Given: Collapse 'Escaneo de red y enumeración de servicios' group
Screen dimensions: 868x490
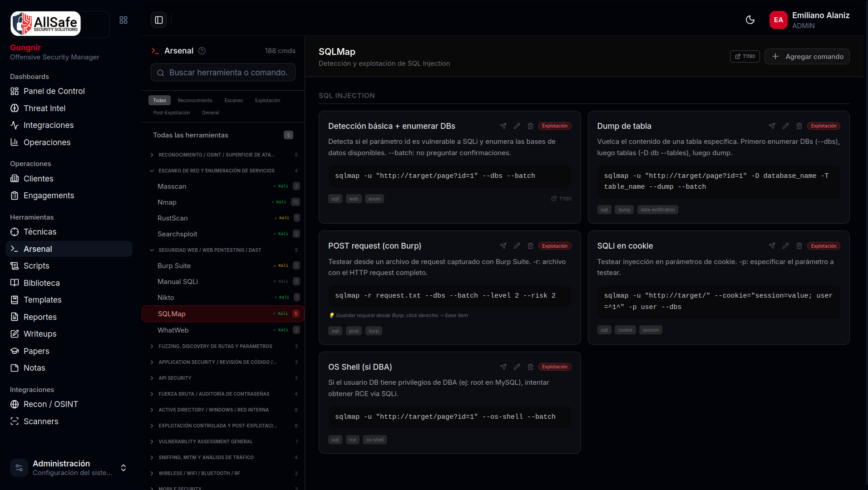Looking at the screenshot, I should [x=223, y=171].
